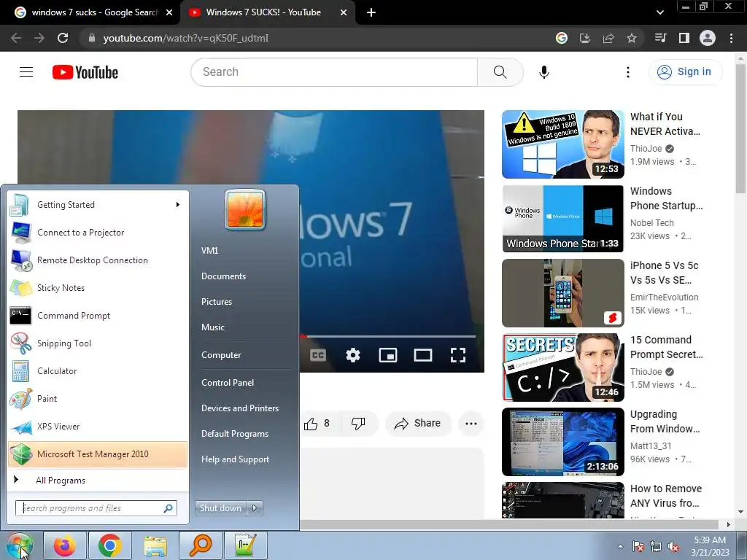Toggle Chrome side panel
The height and width of the screenshot is (560, 747).
[x=684, y=38]
